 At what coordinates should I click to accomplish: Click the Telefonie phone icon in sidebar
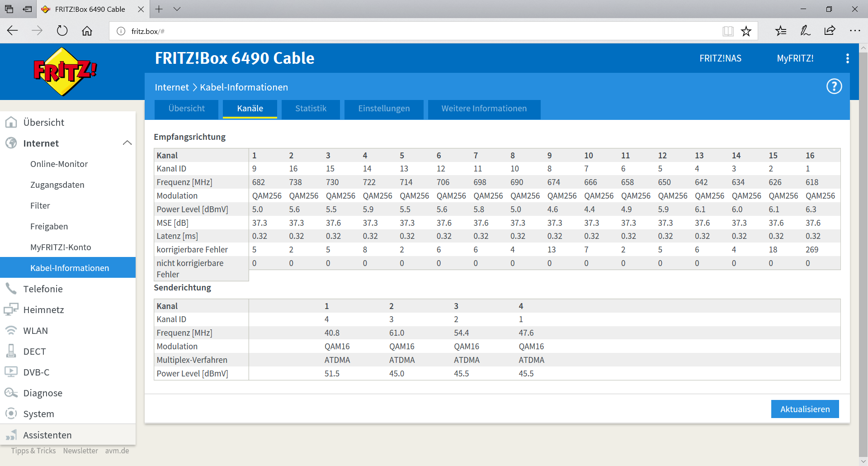(11, 289)
